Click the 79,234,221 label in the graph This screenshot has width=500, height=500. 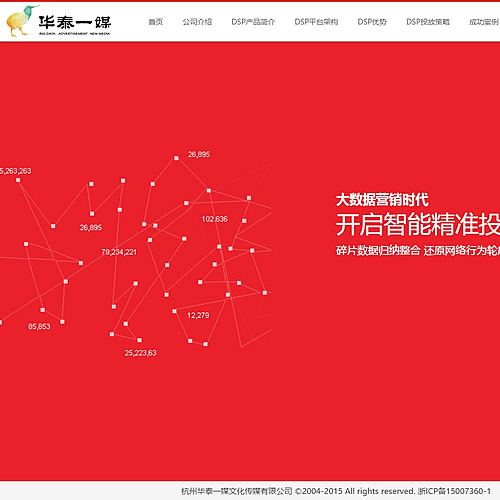(x=119, y=252)
